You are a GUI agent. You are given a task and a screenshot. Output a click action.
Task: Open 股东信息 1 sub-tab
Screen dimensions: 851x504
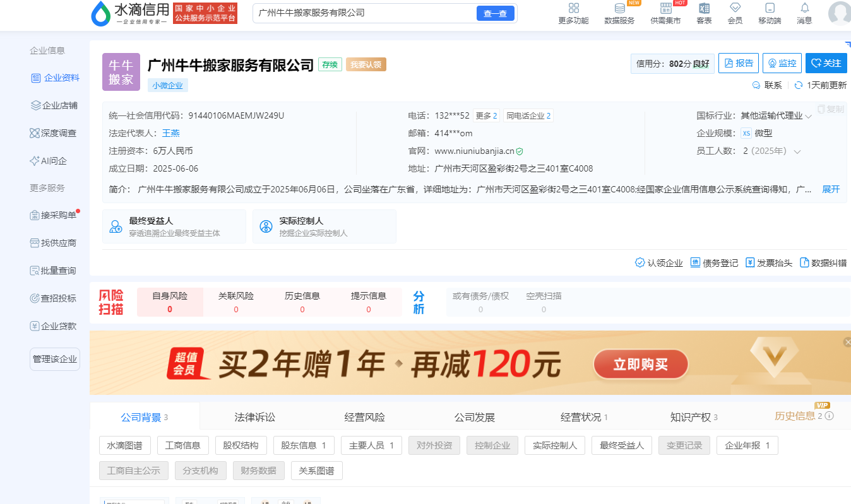pos(304,445)
